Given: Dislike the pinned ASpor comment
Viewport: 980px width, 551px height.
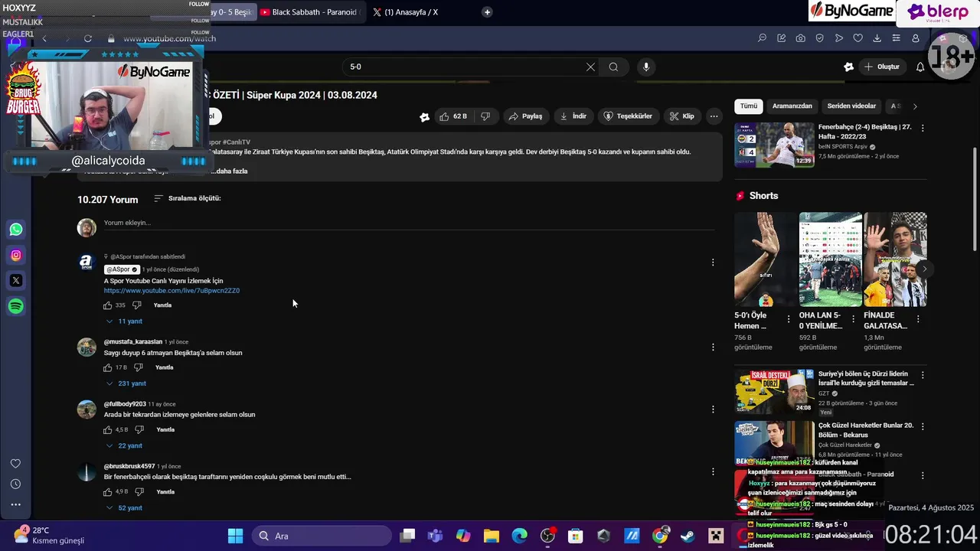Looking at the screenshot, I should [137, 305].
